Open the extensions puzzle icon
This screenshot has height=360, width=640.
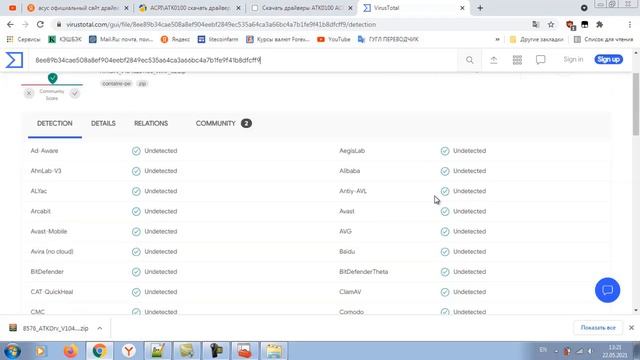(x=599, y=24)
